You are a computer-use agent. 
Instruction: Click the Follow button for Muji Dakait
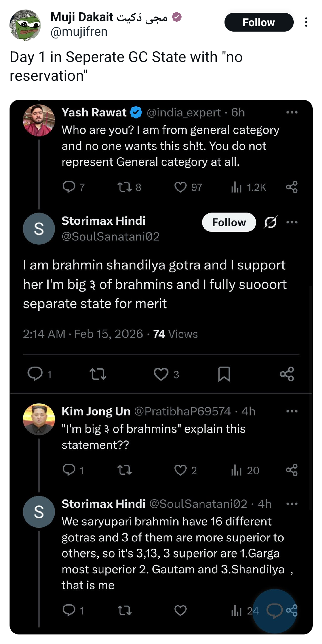[258, 22]
